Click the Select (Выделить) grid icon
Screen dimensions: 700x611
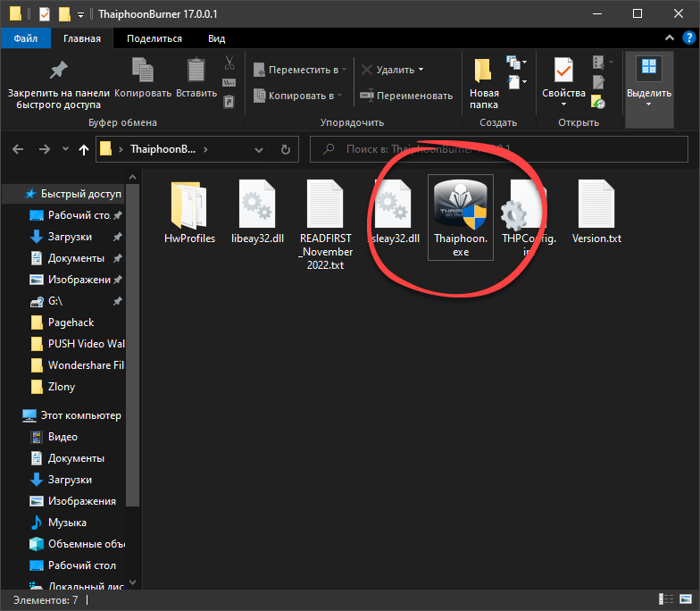[x=648, y=67]
